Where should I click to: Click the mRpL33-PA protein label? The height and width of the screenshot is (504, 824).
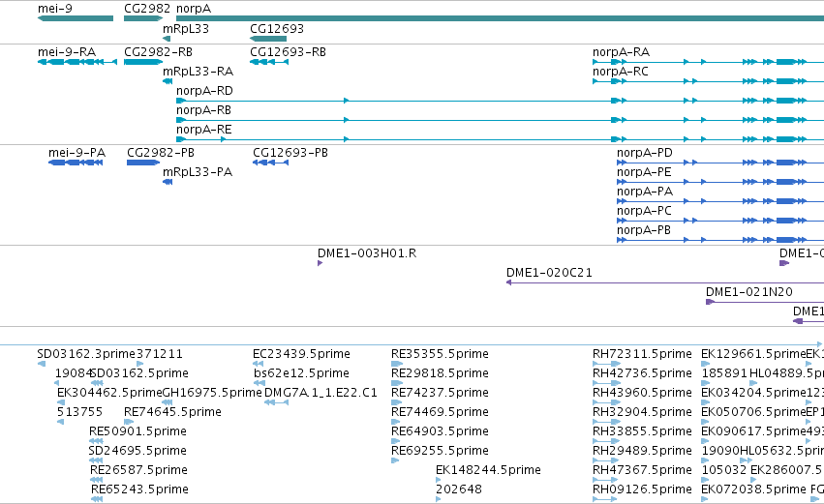[198, 172]
